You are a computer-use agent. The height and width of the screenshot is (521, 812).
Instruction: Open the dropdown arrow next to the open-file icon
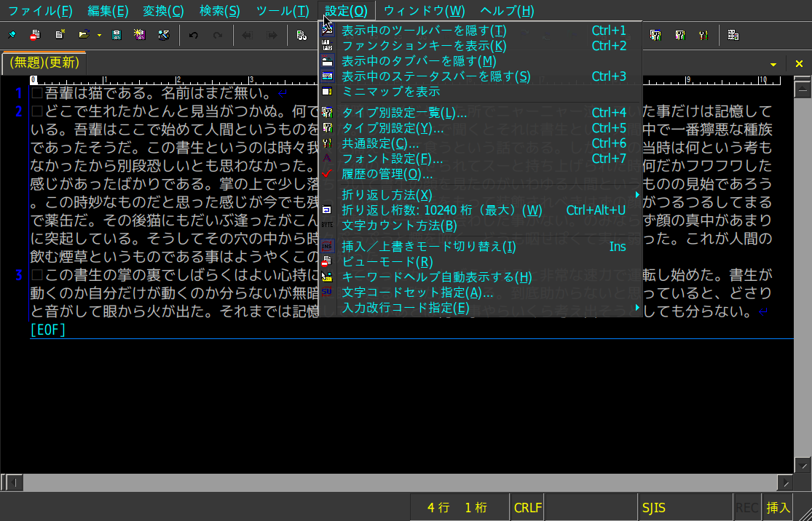98,35
